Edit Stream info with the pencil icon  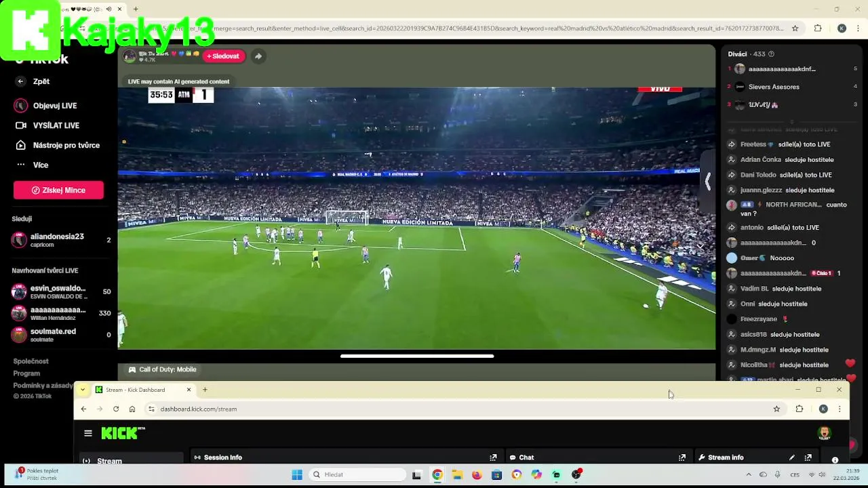click(791, 457)
